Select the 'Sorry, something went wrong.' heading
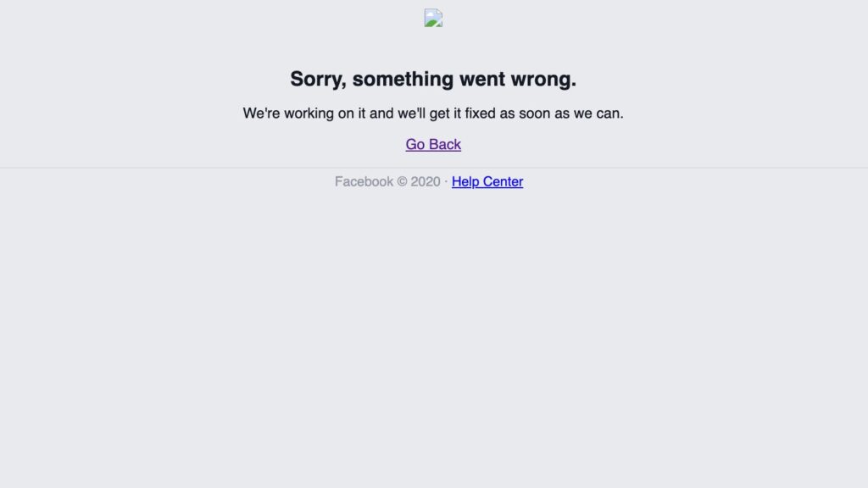This screenshot has width=868, height=488. 433,79
